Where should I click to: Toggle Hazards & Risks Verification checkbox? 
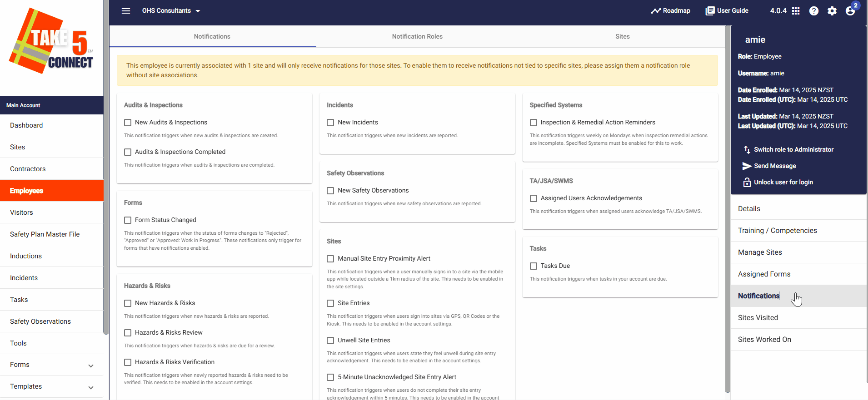pos(128,362)
